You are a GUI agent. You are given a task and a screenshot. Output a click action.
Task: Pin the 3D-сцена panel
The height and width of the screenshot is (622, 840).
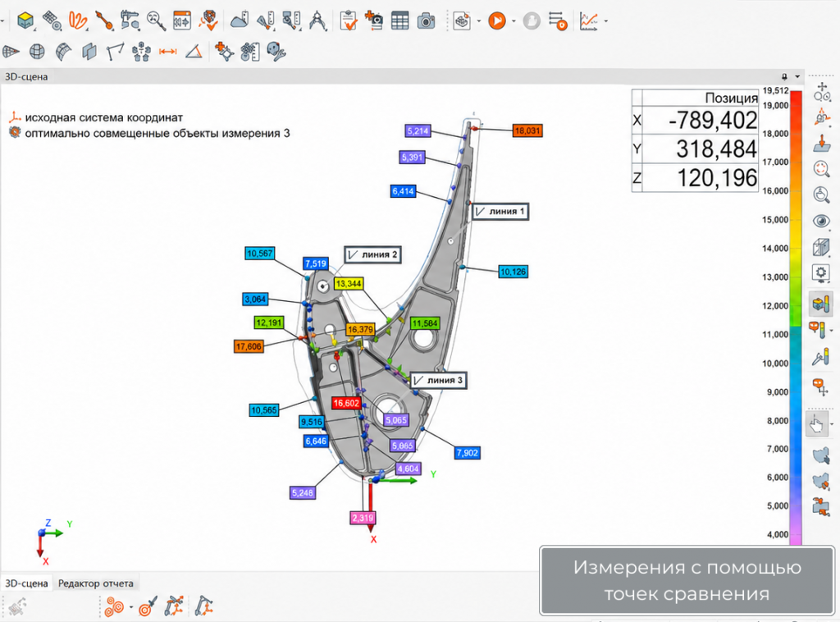[784, 76]
